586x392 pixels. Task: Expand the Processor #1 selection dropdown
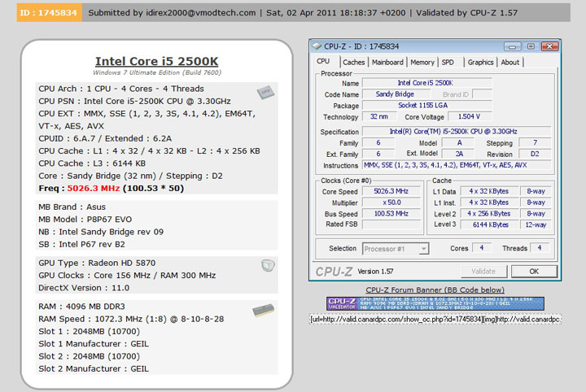click(x=423, y=249)
